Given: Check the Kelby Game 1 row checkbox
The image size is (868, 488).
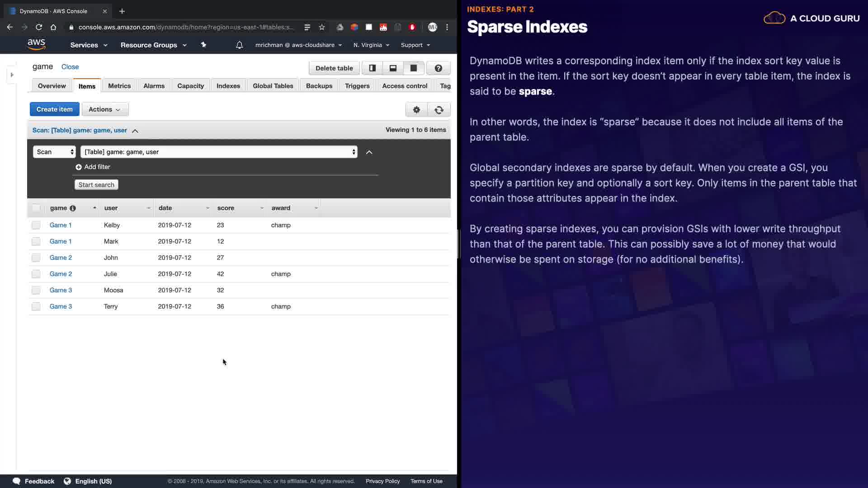Looking at the screenshot, I should pos(36,225).
